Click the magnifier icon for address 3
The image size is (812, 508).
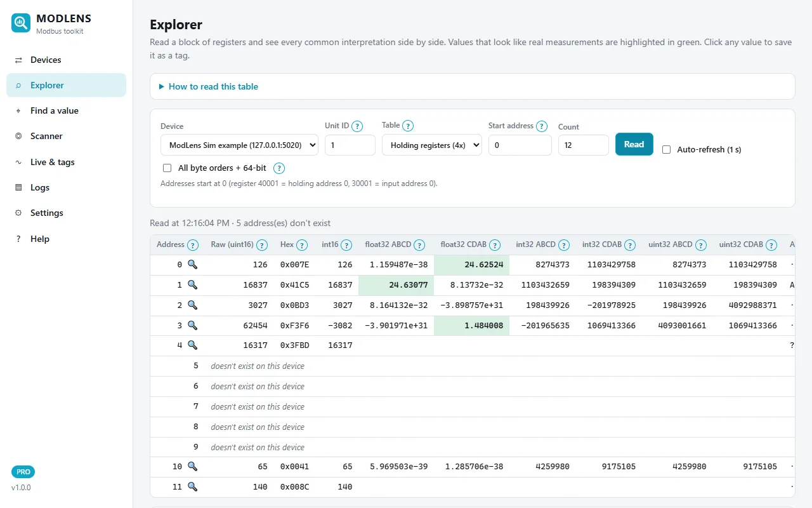pos(192,325)
